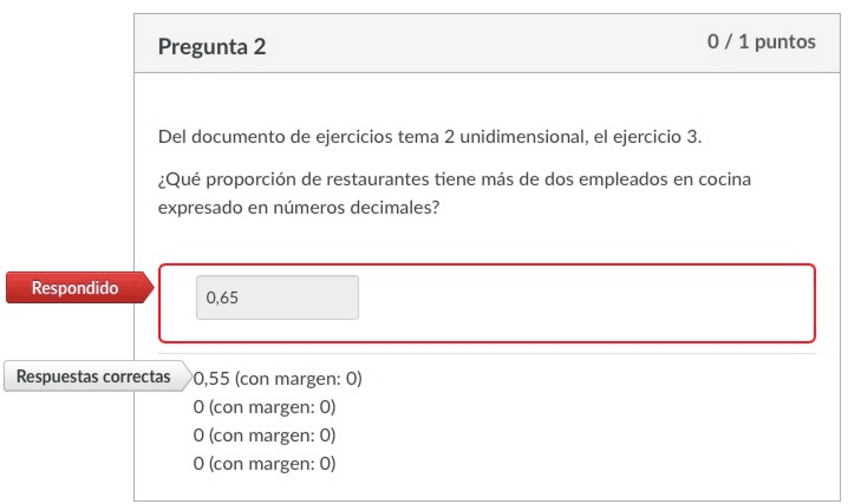This screenshot has height=504, width=848.
Task: Click the red Respondido flag label
Action: [75, 289]
